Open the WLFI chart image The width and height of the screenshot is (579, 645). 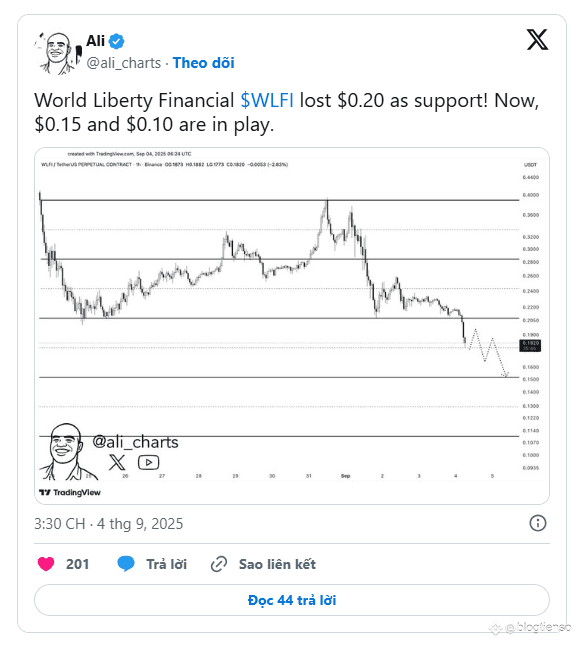(x=292, y=326)
